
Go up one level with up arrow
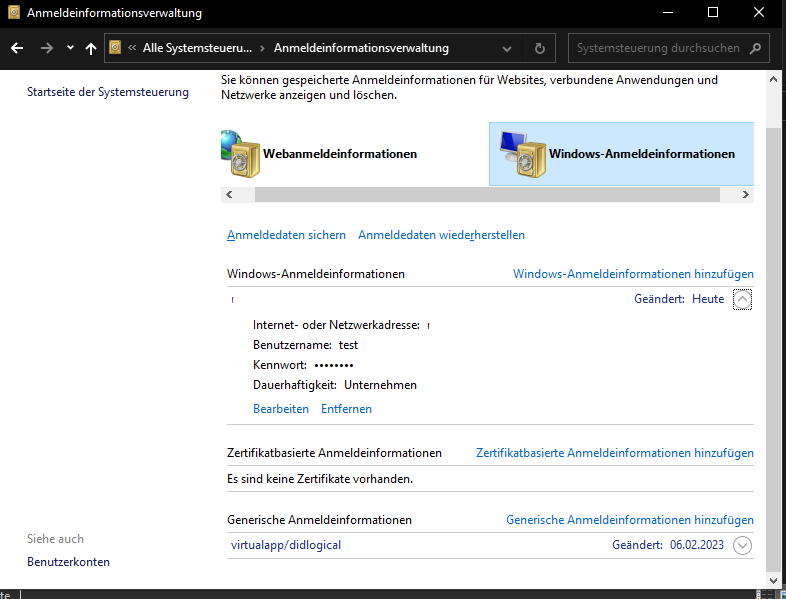(91, 48)
